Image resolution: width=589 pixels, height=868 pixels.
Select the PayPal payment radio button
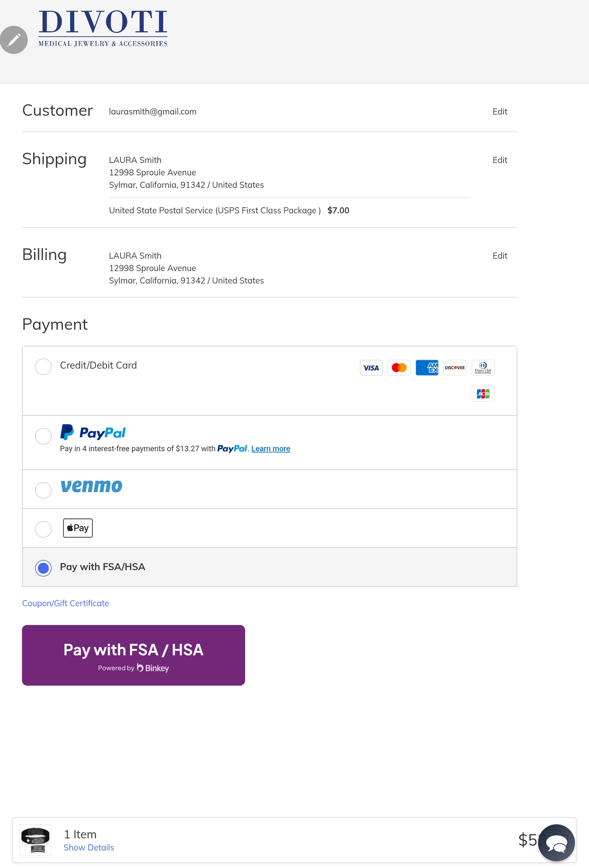(43, 436)
